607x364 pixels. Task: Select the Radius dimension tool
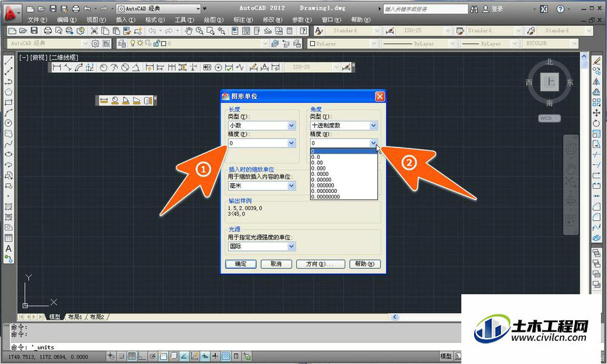coord(103,67)
